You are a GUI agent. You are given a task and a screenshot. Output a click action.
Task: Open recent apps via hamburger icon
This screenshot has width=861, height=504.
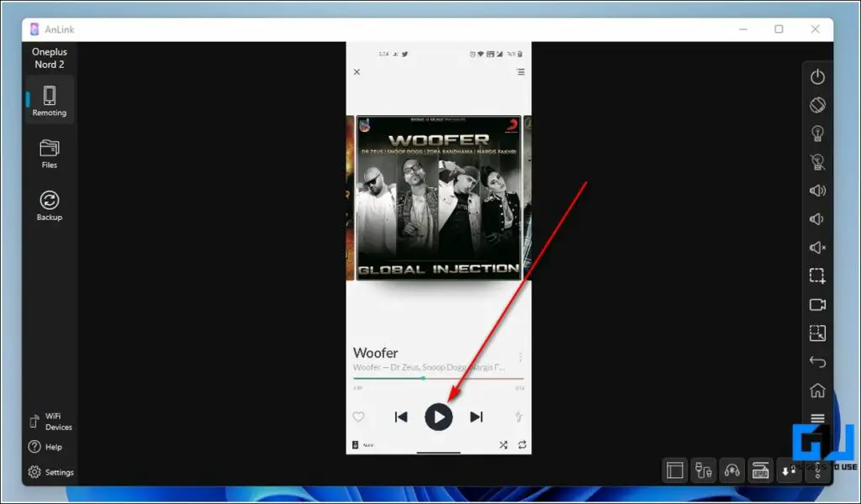pyautogui.click(x=816, y=417)
